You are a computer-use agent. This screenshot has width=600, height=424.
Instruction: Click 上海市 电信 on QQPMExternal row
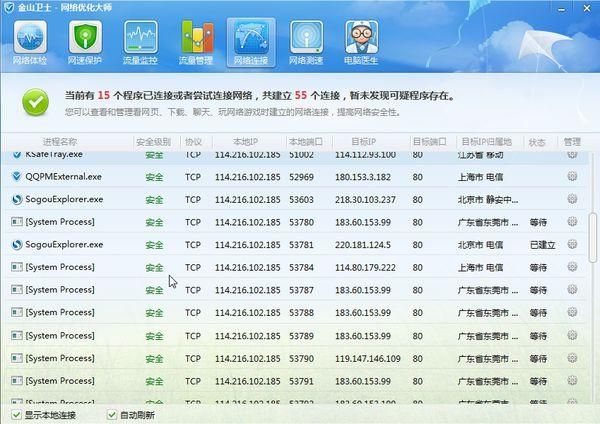[x=480, y=177]
